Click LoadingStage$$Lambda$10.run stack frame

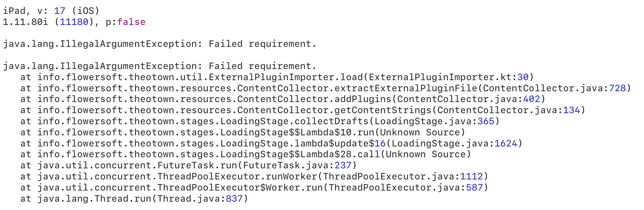click(x=243, y=132)
